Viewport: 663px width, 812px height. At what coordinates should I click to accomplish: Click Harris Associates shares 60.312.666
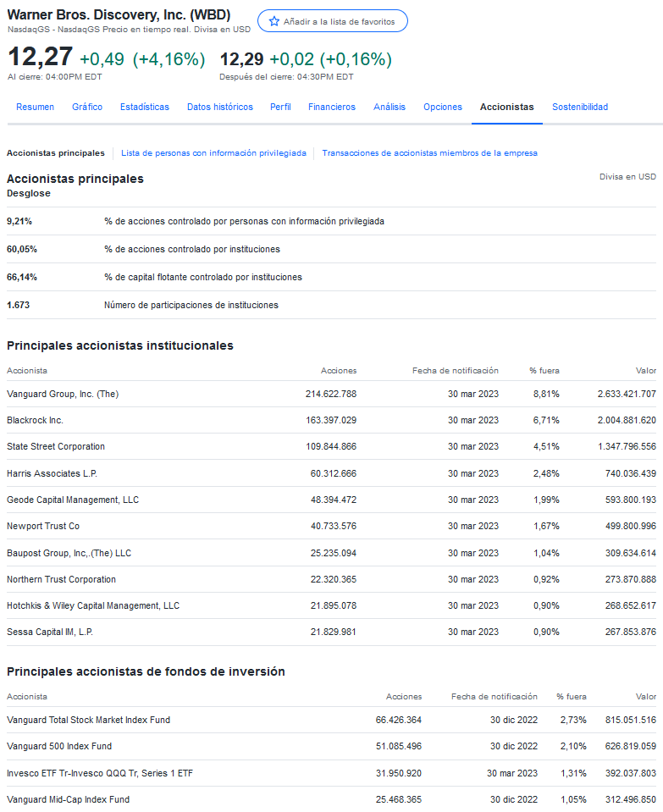click(x=334, y=473)
